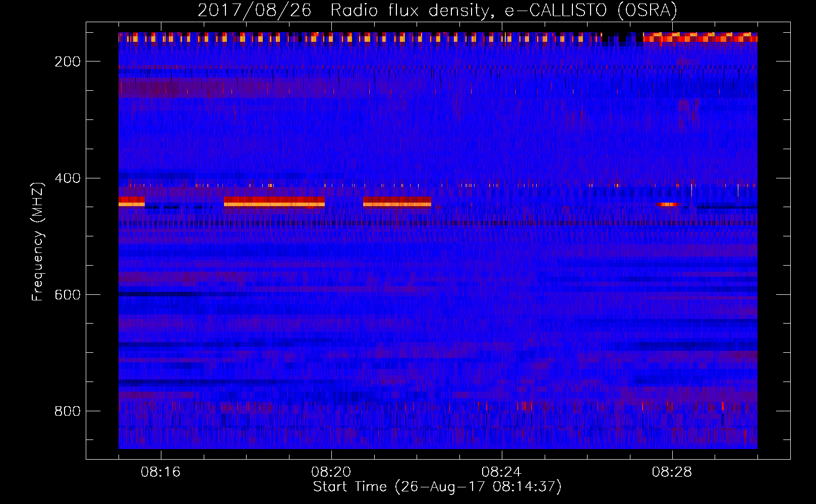Click the 'Frequency (MHZ)' y-axis label
816x504 pixels.
click(37, 241)
